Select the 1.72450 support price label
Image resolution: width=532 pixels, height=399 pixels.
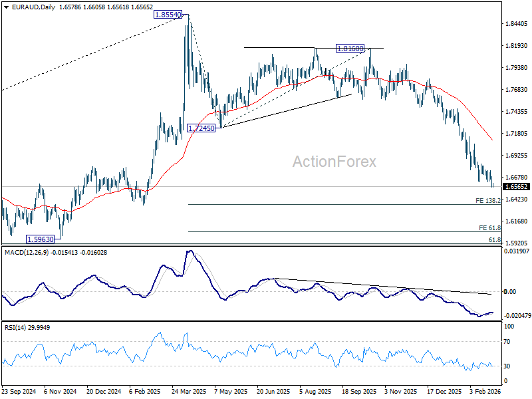[201, 128]
